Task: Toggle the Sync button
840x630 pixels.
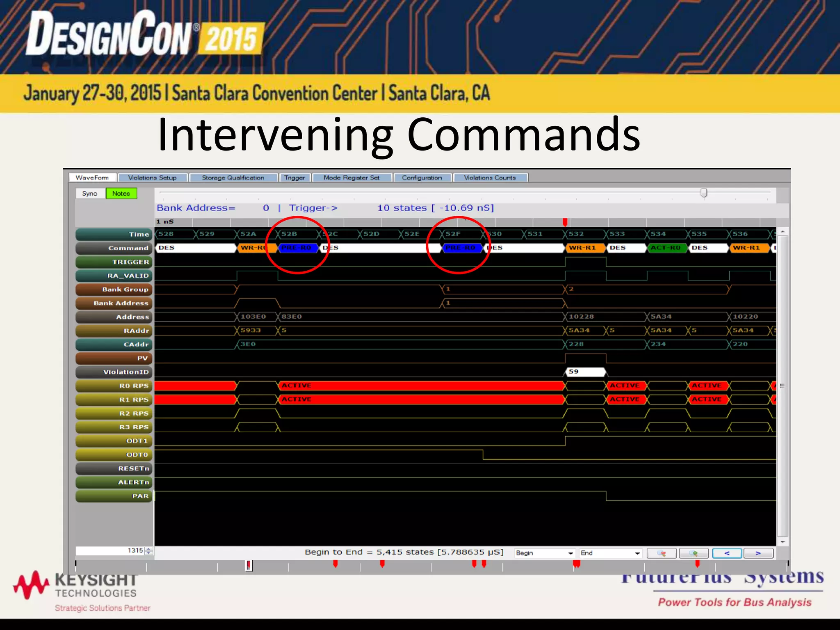Action: click(90, 193)
